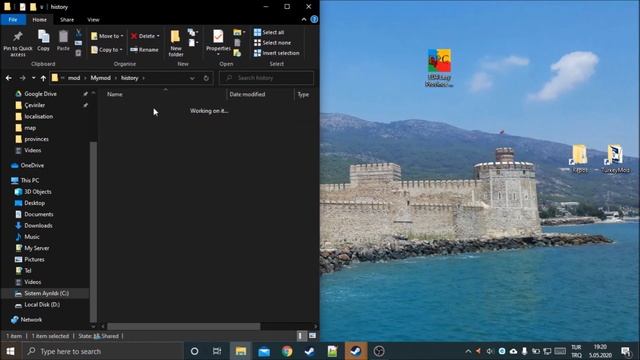
Task: Click the taskbar search box
Action: (x=102, y=351)
